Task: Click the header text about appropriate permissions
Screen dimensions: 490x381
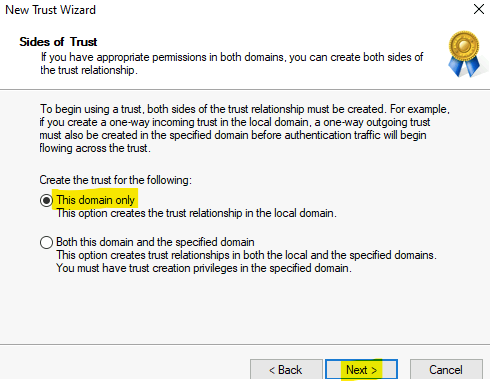Action: tap(232, 63)
